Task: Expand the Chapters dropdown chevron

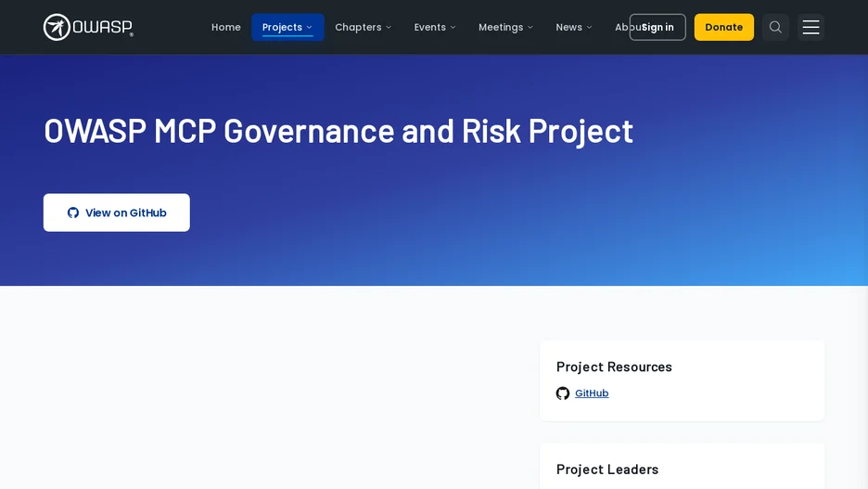Action: 389,27
